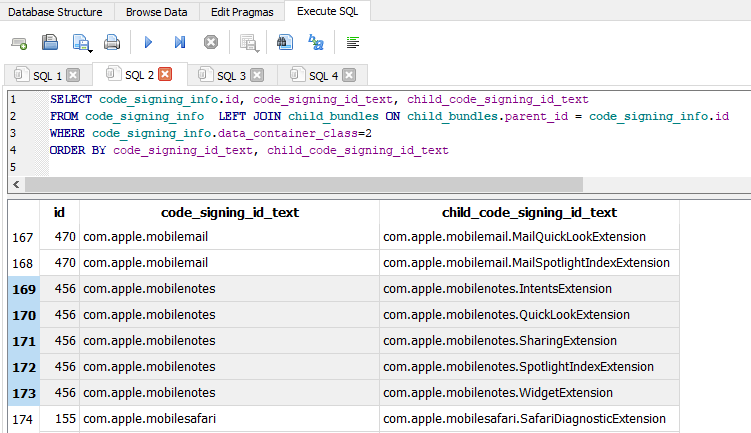Click empty line 5 in SQL editor
751x433 pixels.
coord(399,167)
